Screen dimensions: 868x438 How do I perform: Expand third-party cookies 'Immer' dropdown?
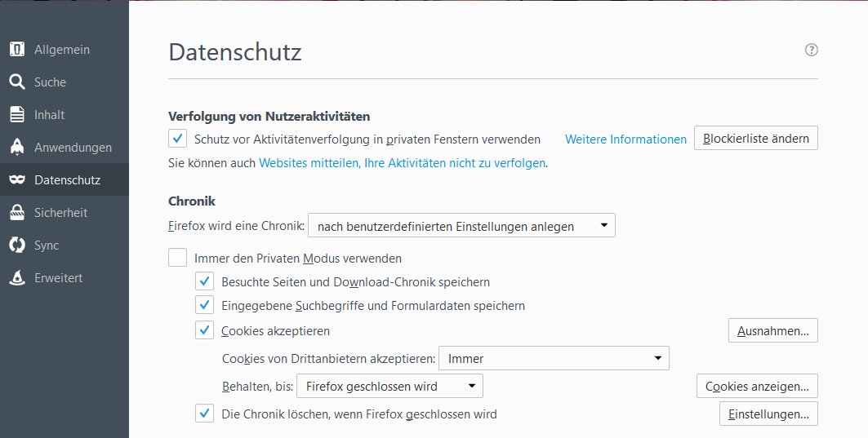[x=554, y=358]
